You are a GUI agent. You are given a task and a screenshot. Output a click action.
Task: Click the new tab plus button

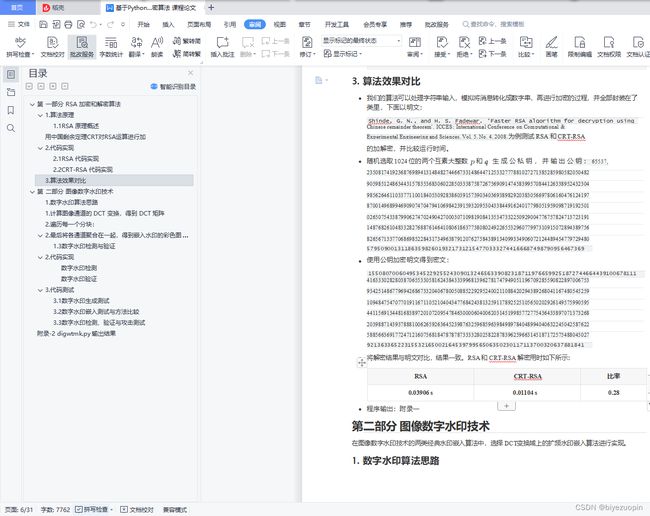coord(211,7)
